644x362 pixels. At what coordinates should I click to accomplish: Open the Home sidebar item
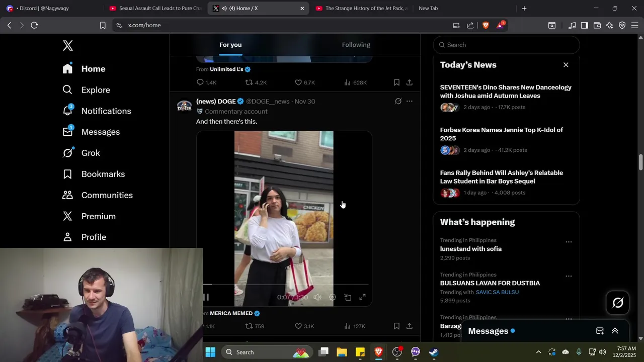84,69
